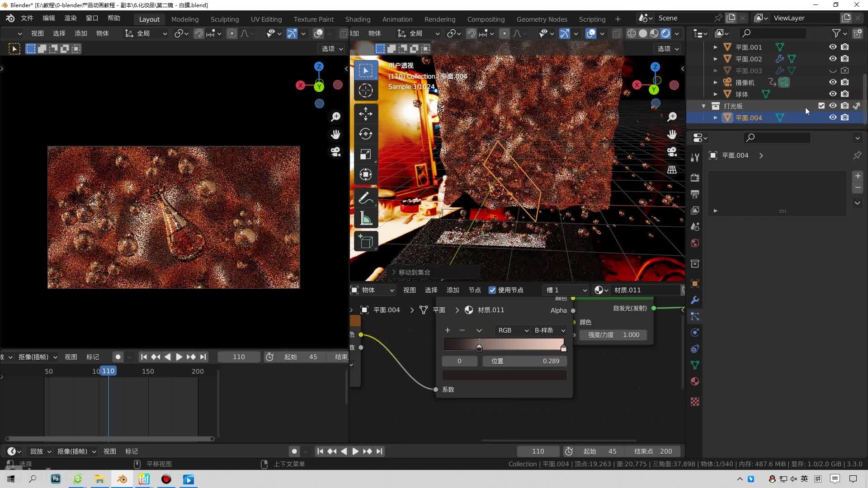Click the 使用节点 checkbox to toggle
The height and width of the screenshot is (488, 868).
point(492,290)
